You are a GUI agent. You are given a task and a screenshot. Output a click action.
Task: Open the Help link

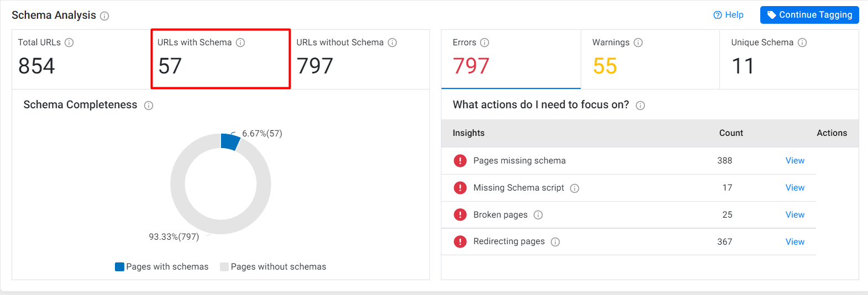point(728,15)
